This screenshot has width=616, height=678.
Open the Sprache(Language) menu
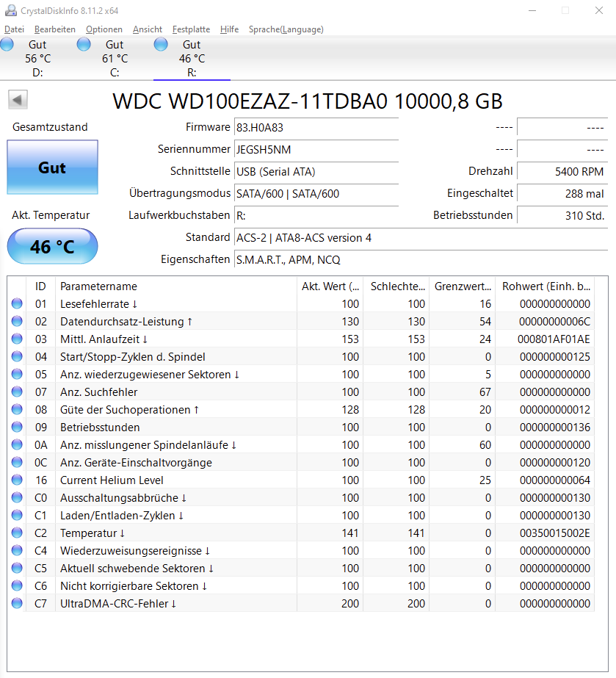point(286,29)
